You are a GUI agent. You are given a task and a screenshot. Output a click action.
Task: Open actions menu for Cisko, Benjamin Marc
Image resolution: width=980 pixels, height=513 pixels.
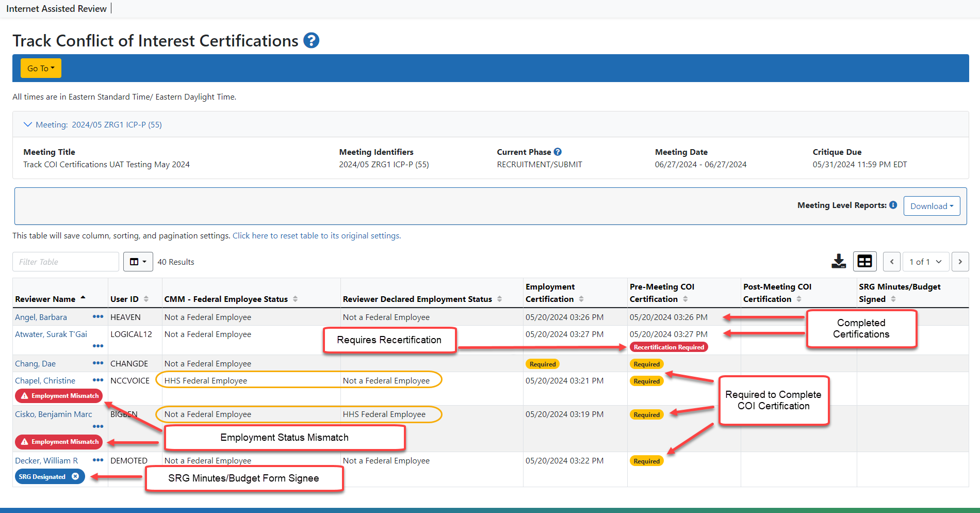click(98, 426)
